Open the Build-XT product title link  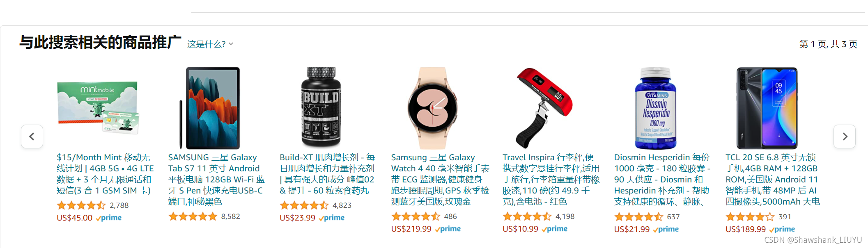328,174
